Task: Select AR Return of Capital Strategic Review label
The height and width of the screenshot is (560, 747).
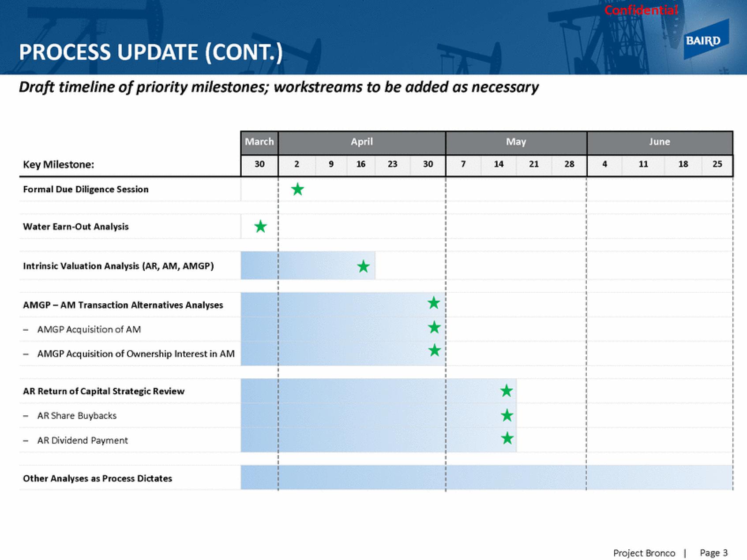Action: [104, 392]
